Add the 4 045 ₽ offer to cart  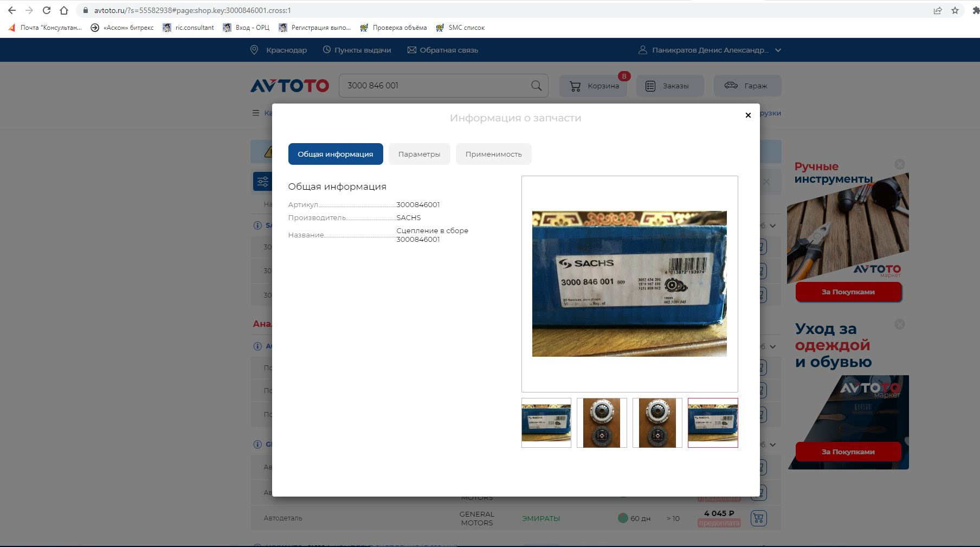point(758,518)
